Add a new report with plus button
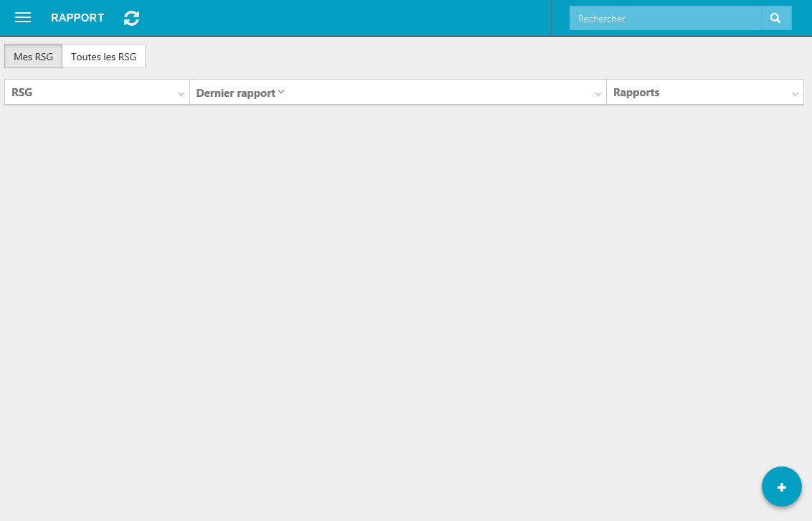The height and width of the screenshot is (521, 812). tap(781, 487)
